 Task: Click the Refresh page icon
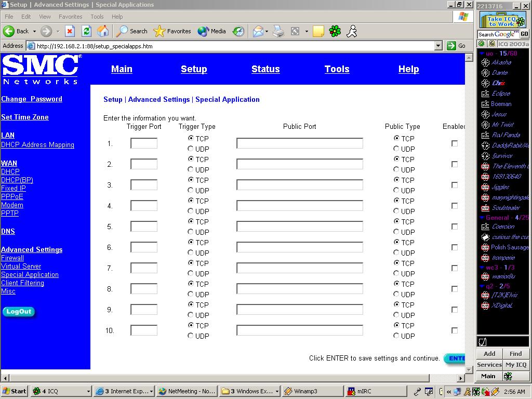click(x=86, y=31)
